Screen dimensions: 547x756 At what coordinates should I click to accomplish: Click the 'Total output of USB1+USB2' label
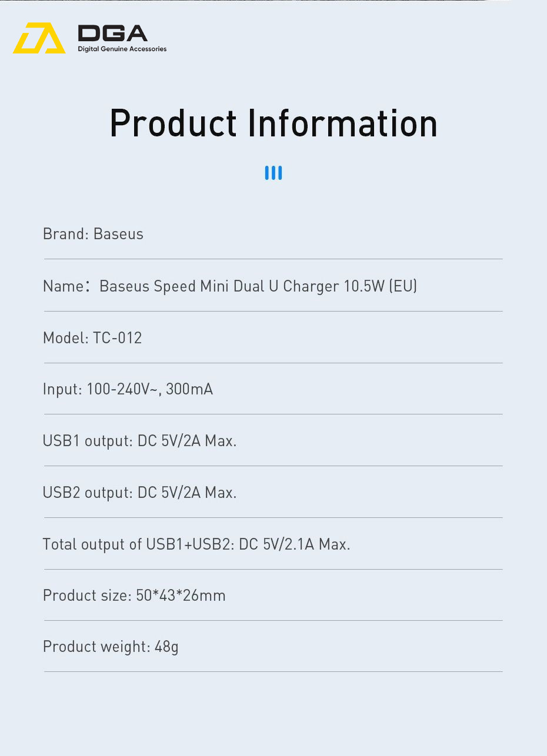coord(138,544)
